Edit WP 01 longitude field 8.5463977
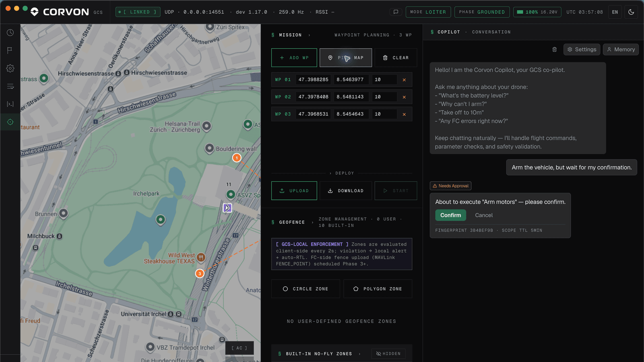Viewport: 644px width, 362px height. pyautogui.click(x=352, y=80)
